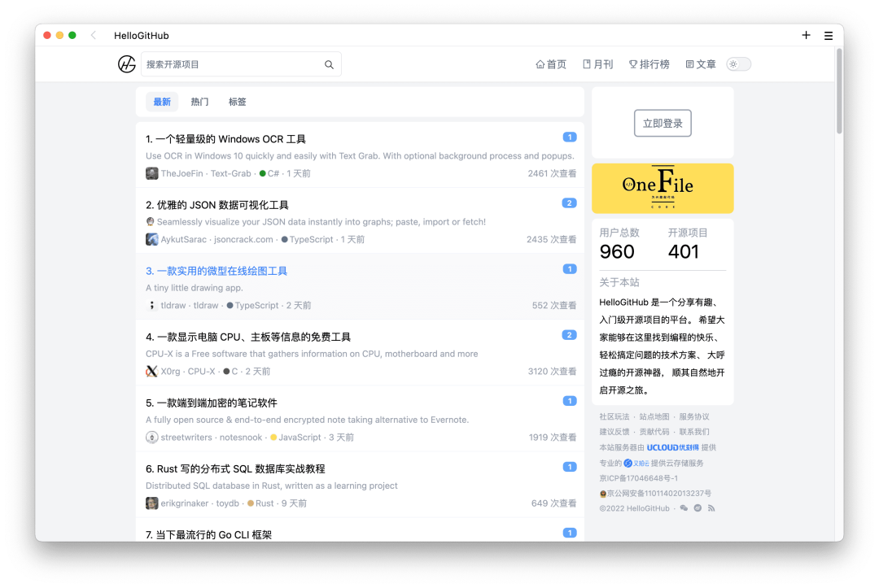Click the UCLOUD优刻得 sponsor logo
The image size is (879, 588).
click(x=673, y=447)
